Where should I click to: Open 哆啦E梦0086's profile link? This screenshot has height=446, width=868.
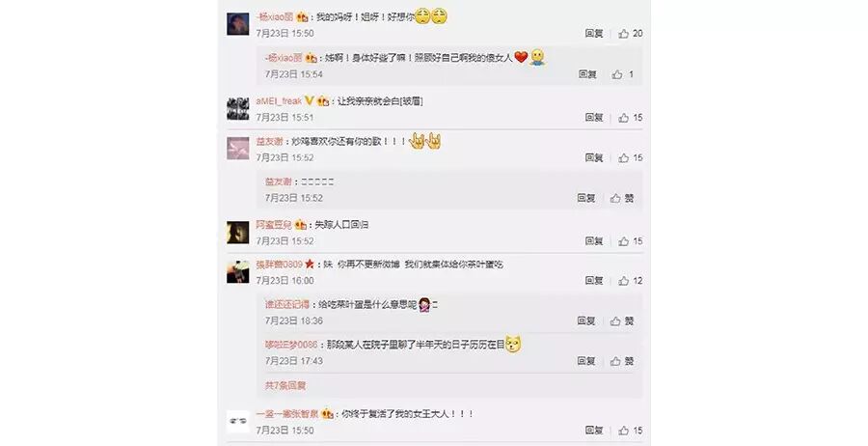coord(291,345)
